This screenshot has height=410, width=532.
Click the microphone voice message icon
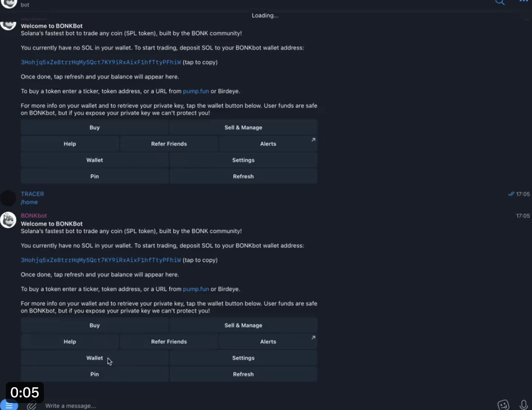(x=524, y=405)
